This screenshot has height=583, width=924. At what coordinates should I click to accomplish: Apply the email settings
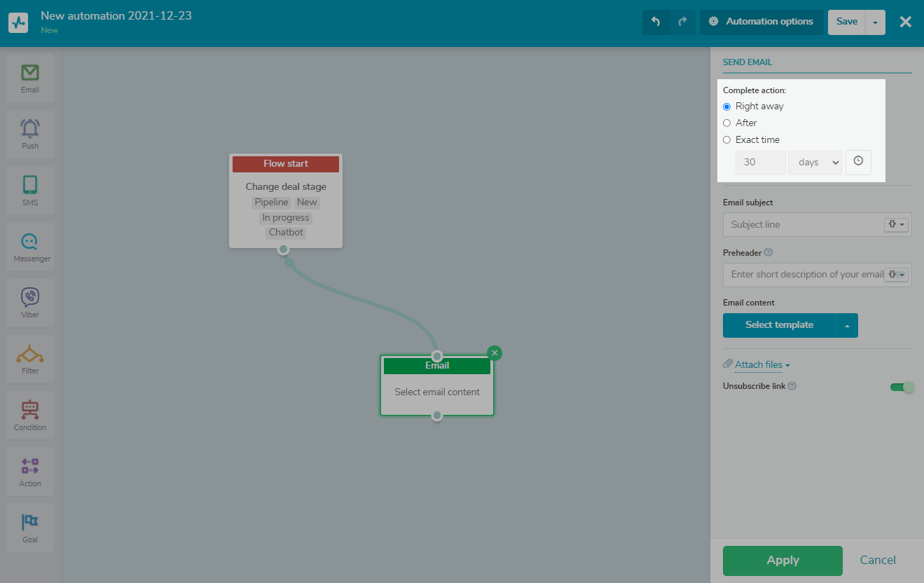click(x=782, y=561)
